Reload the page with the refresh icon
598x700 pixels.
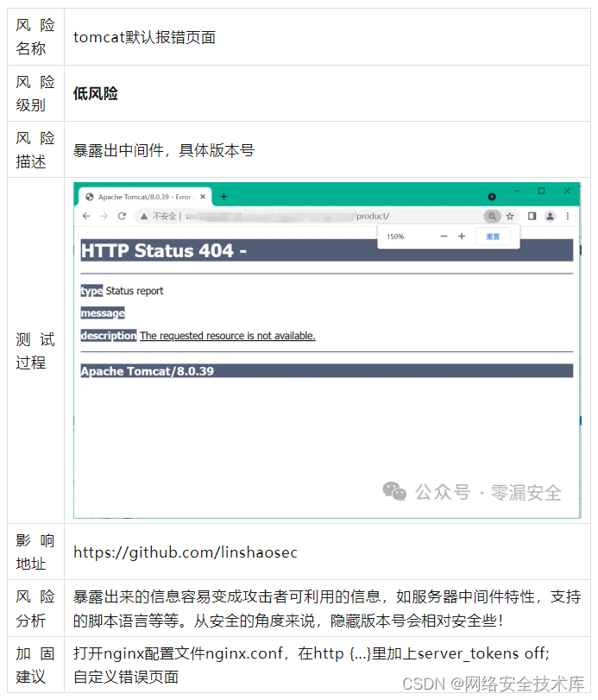coord(122,216)
